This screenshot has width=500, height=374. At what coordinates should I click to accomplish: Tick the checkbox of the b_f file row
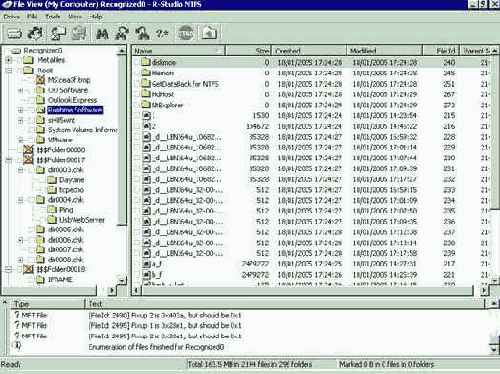[137, 275]
